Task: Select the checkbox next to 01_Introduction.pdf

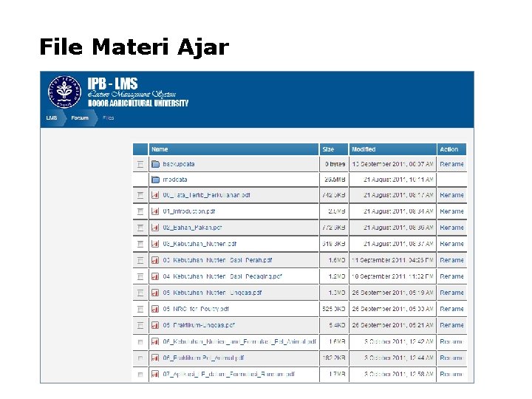Action: [x=140, y=212]
